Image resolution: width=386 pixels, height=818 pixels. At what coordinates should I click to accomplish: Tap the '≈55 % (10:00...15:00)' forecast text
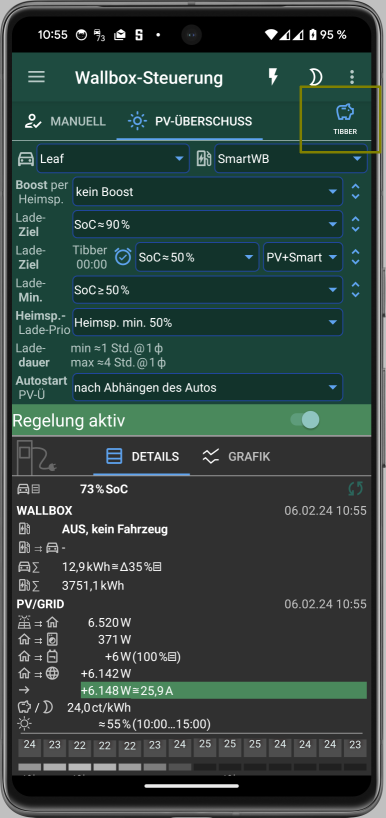(x=154, y=724)
